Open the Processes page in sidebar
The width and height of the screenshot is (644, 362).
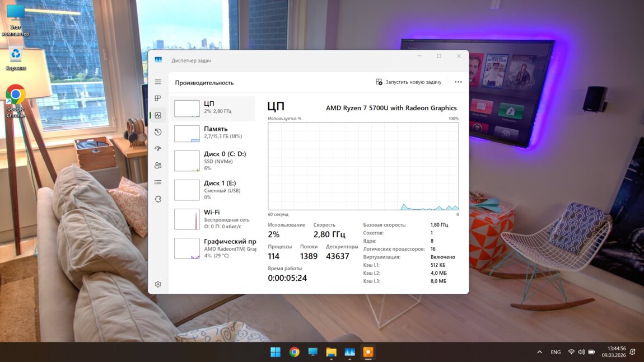[158, 98]
